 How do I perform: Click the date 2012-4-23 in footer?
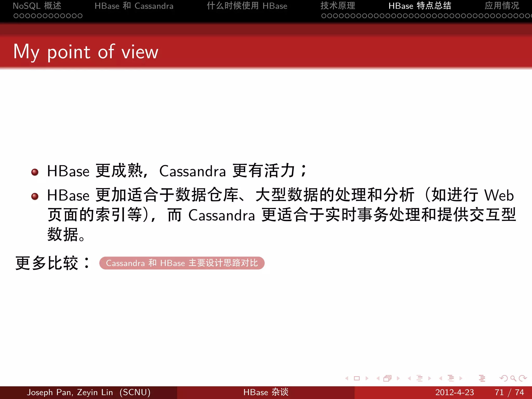tap(455, 392)
